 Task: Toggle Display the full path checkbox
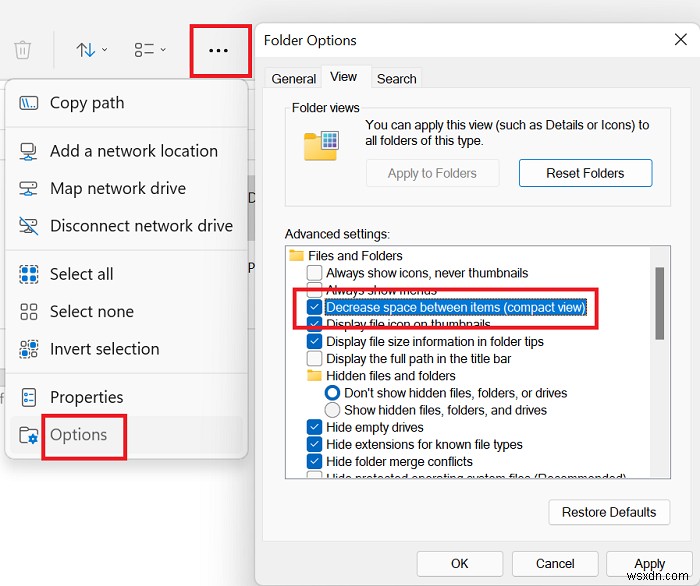click(x=314, y=358)
